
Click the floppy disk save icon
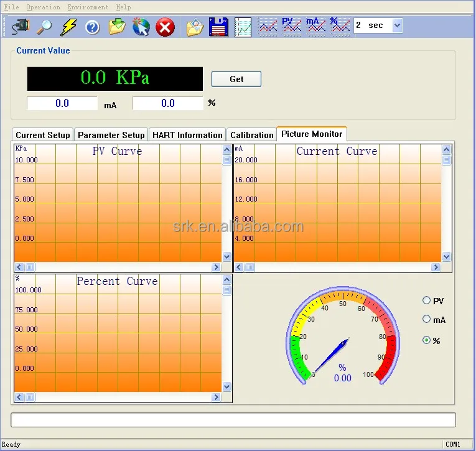tap(219, 27)
